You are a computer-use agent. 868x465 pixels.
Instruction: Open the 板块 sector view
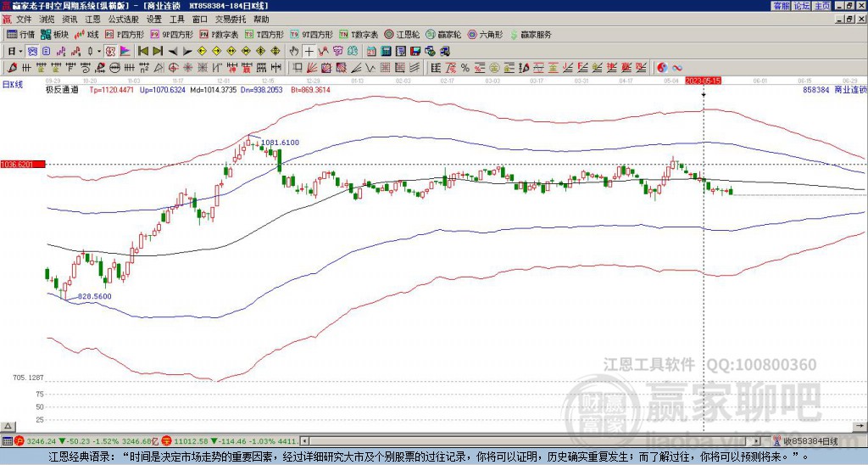[x=54, y=34]
